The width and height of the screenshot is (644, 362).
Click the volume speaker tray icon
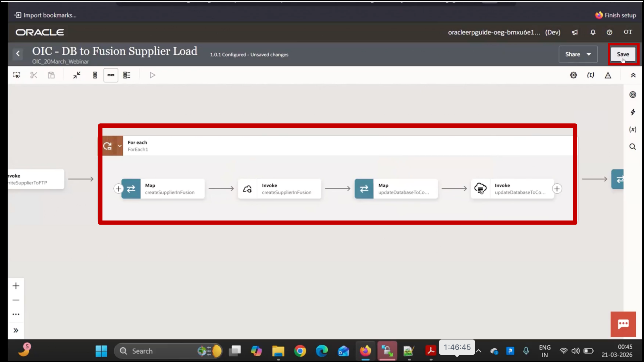(x=576, y=351)
